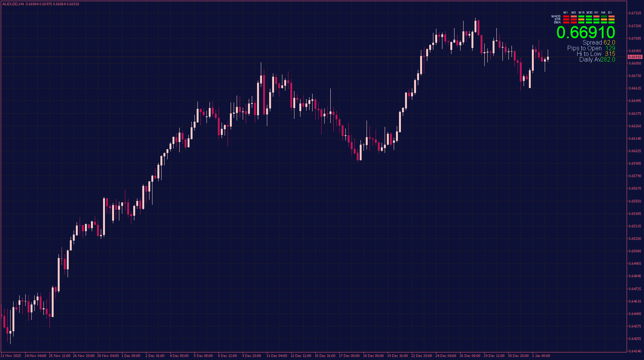This screenshot has width=644, height=360.
Task: Open the D1 timeframe column header
Action: [612, 12]
